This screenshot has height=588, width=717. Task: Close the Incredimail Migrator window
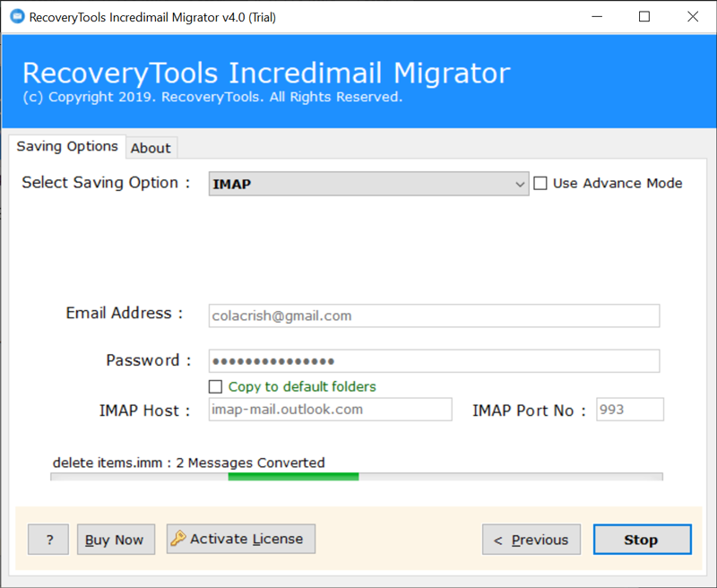[x=693, y=17]
